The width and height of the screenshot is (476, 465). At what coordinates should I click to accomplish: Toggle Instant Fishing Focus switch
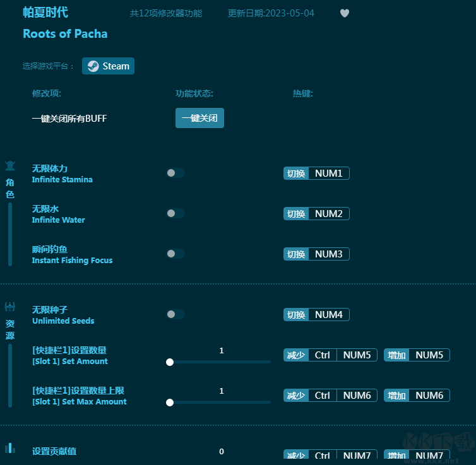176,254
